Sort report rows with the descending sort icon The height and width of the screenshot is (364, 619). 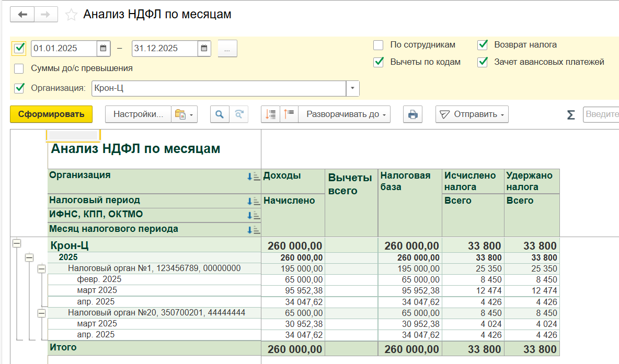click(x=270, y=114)
